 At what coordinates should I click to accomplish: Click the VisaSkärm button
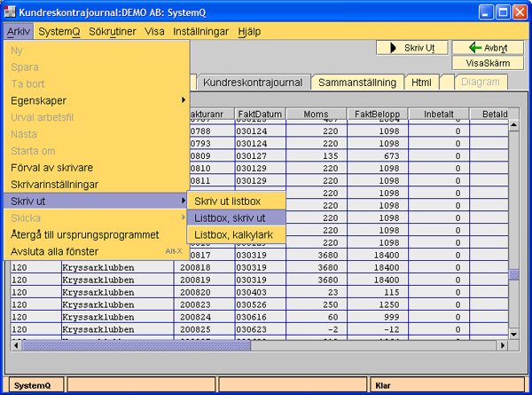pyautogui.click(x=487, y=63)
